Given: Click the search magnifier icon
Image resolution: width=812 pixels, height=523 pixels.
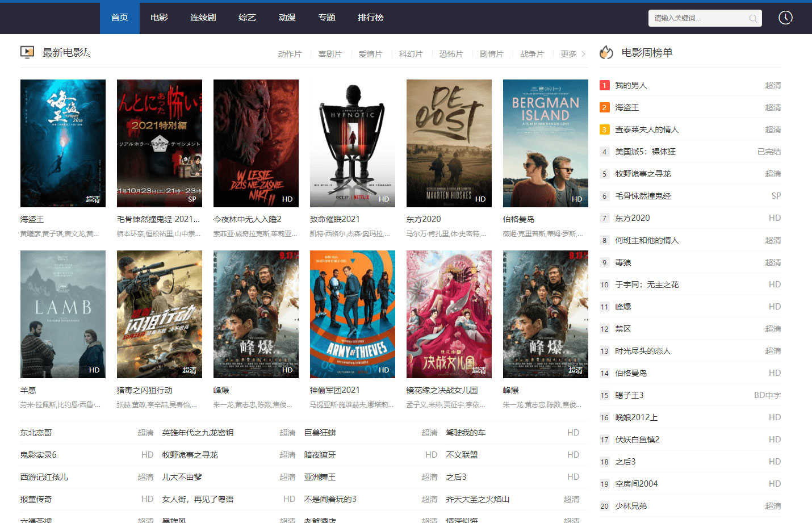Looking at the screenshot, I should 753,18.
